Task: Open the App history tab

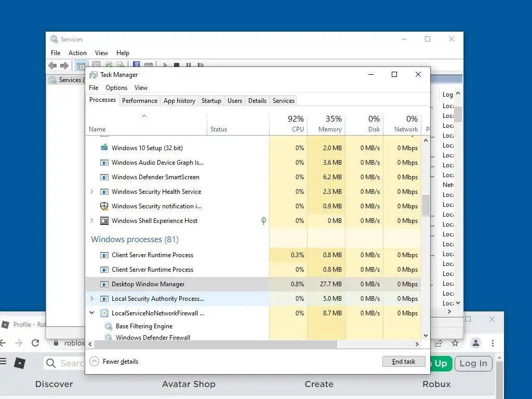Action: tap(179, 101)
